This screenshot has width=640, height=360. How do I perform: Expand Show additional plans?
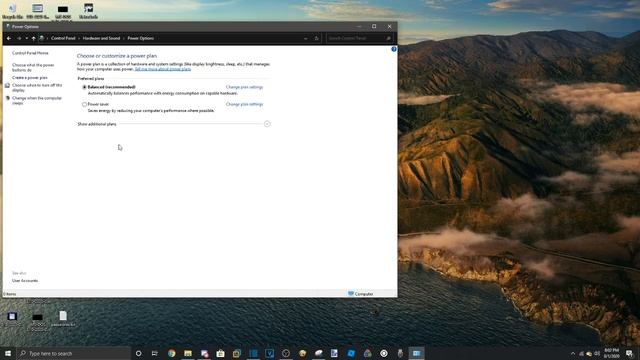[x=267, y=124]
